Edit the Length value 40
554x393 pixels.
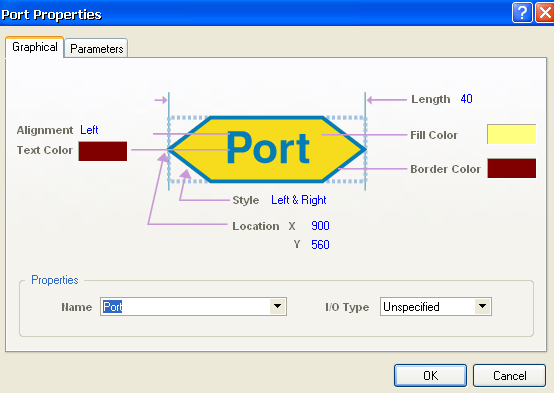(466, 99)
